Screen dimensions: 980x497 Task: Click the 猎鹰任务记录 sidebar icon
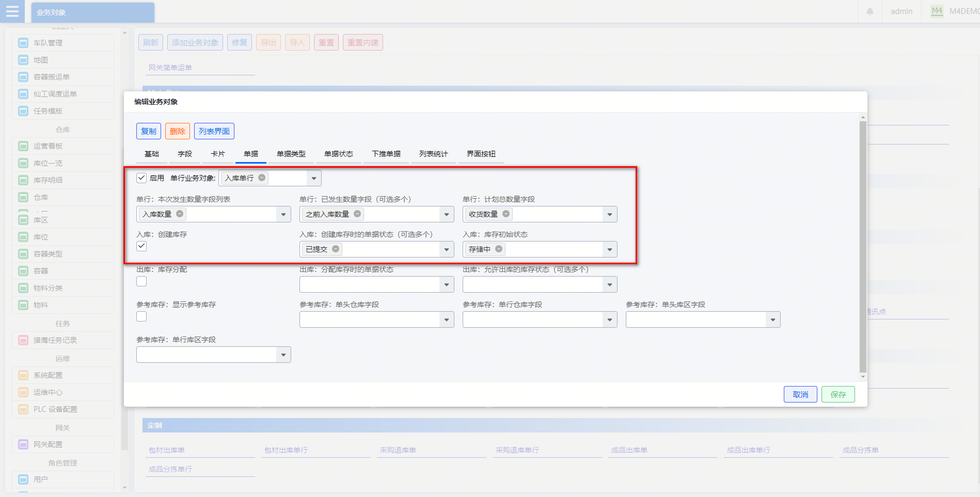[23, 340]
